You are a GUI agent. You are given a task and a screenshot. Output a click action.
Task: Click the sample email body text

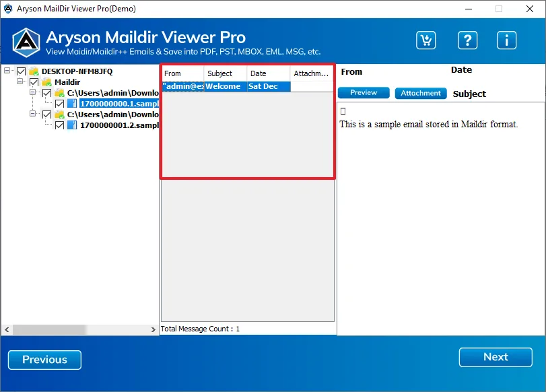click(429, 125)
